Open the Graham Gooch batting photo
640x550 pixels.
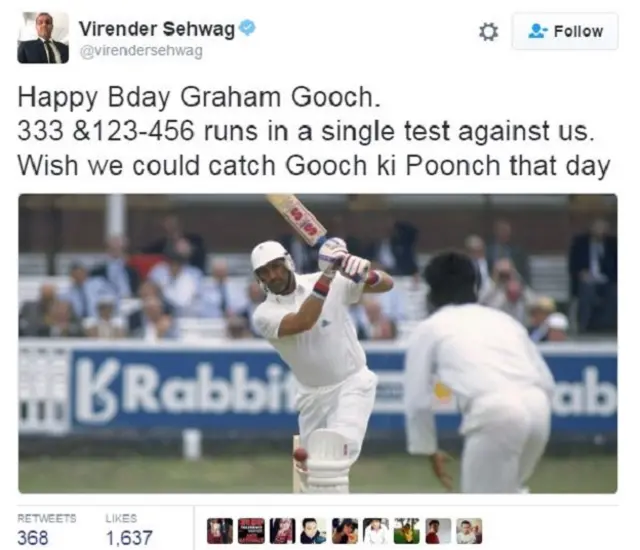tap(318, 344)
